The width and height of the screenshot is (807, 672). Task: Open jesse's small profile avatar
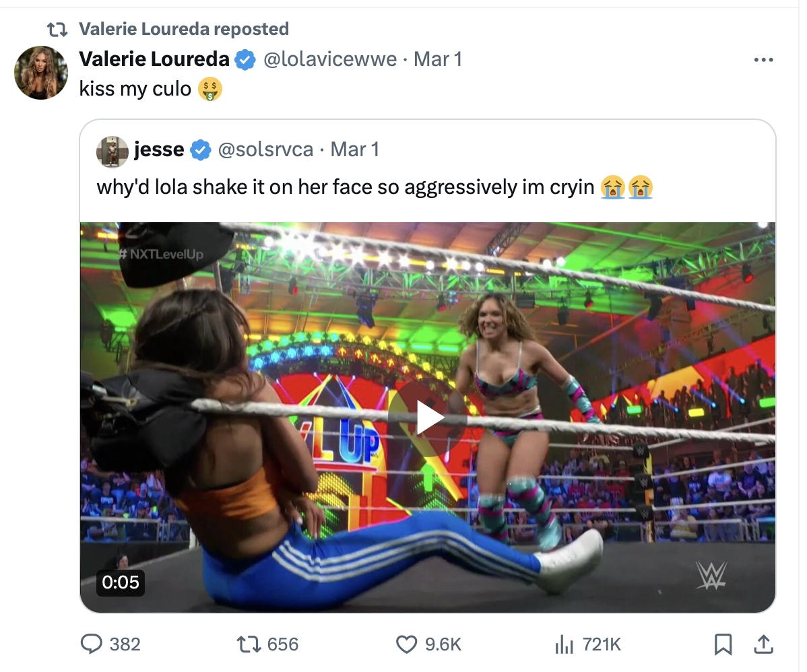click(x=112, y=152)
